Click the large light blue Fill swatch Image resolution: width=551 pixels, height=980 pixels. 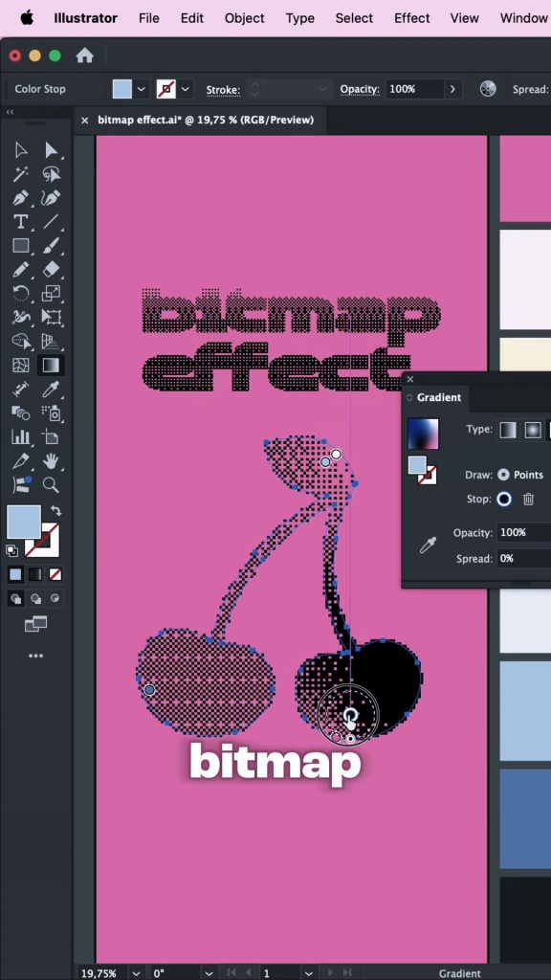(x=24, y=523)
